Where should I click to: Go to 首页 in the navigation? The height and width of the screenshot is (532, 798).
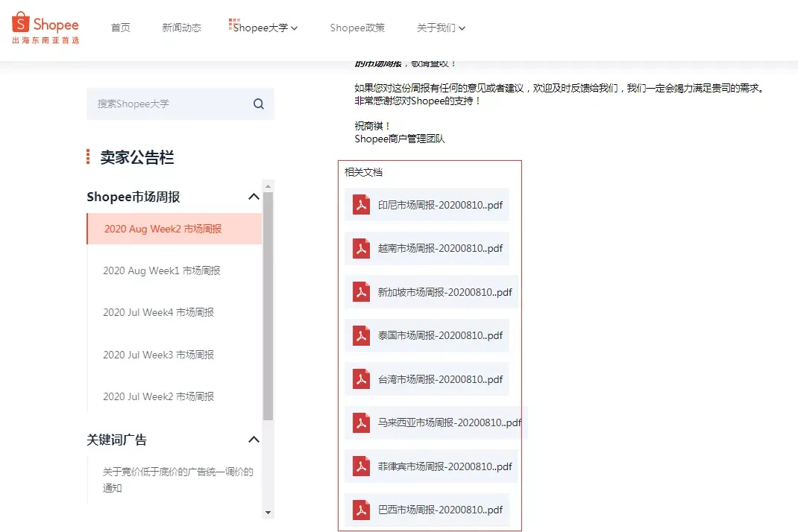tap(121, 28)
